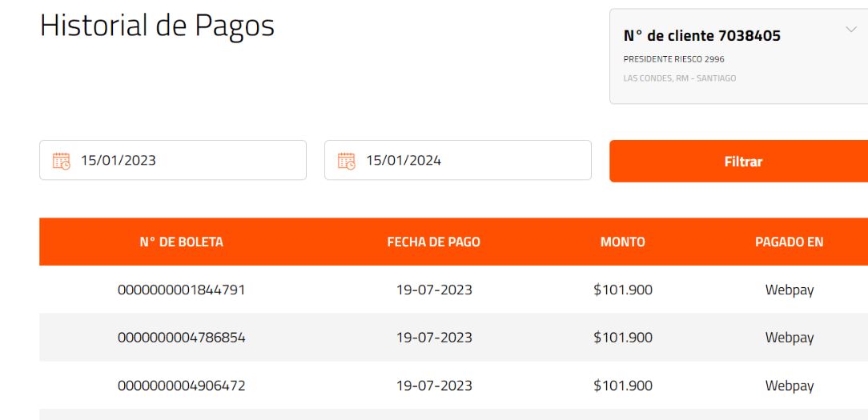Click the Filtrar button
The width and height of the screenshot is (868, 420).
739,161
